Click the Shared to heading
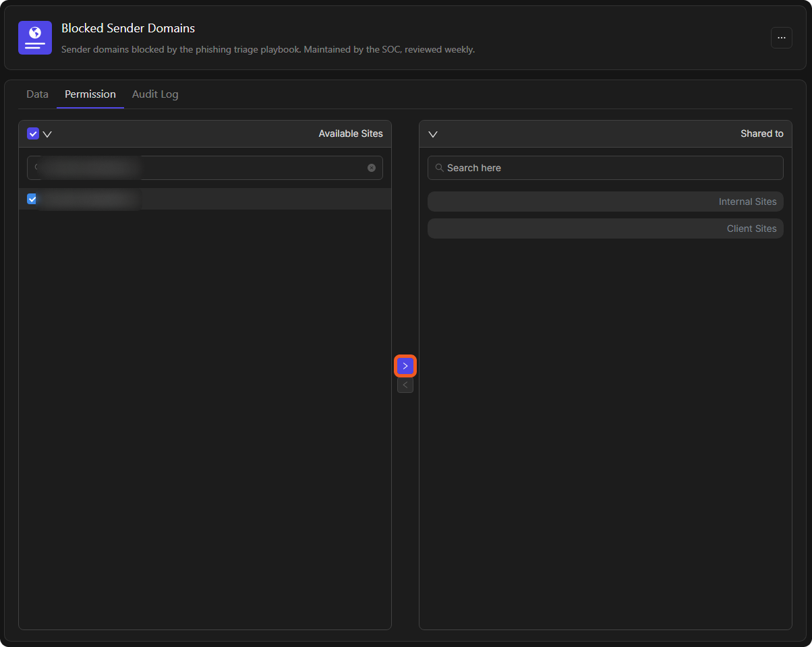The height and width of the screenshot is (647, 812). click(762, 133)
